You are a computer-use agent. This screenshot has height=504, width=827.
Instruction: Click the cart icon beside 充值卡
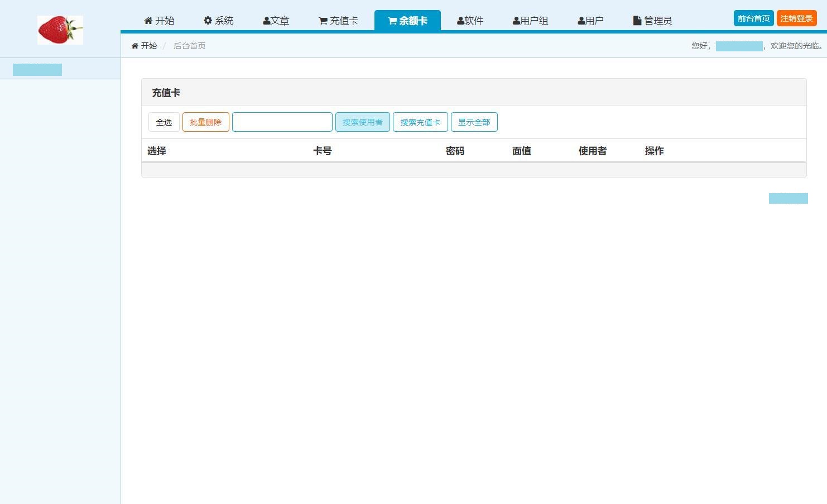tap(323, 21)
